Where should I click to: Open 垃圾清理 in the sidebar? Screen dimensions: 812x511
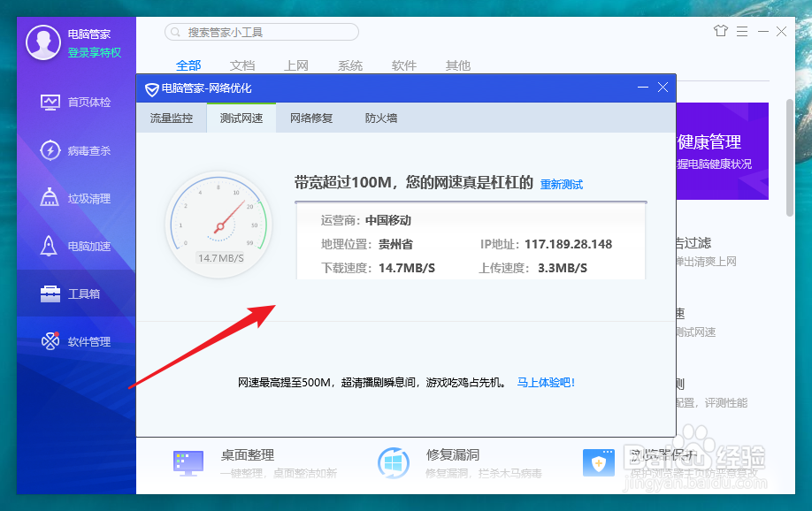click(76, 198)
